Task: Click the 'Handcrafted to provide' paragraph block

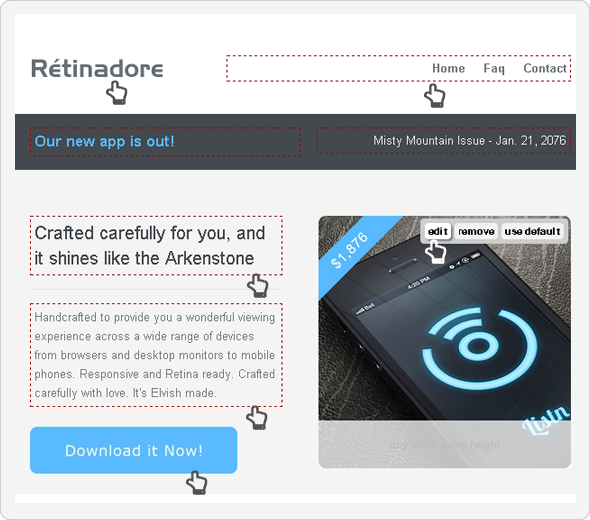Action: (156, 355)
